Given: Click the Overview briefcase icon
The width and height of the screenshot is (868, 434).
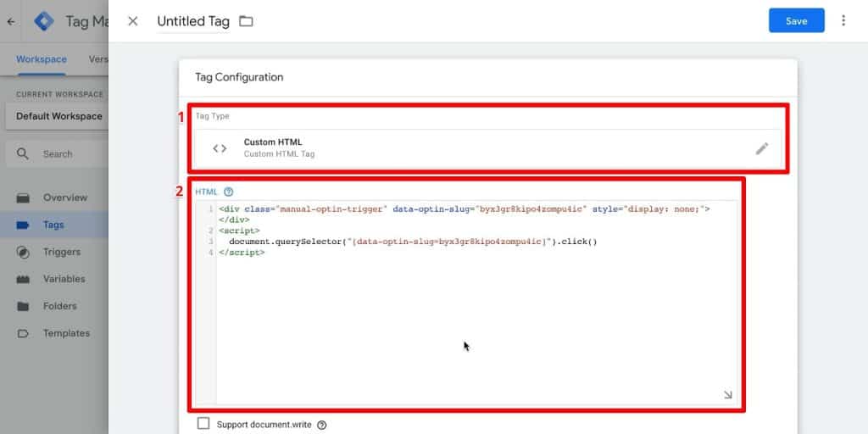Looking at the screenshot, I should [x=23, y=198].
